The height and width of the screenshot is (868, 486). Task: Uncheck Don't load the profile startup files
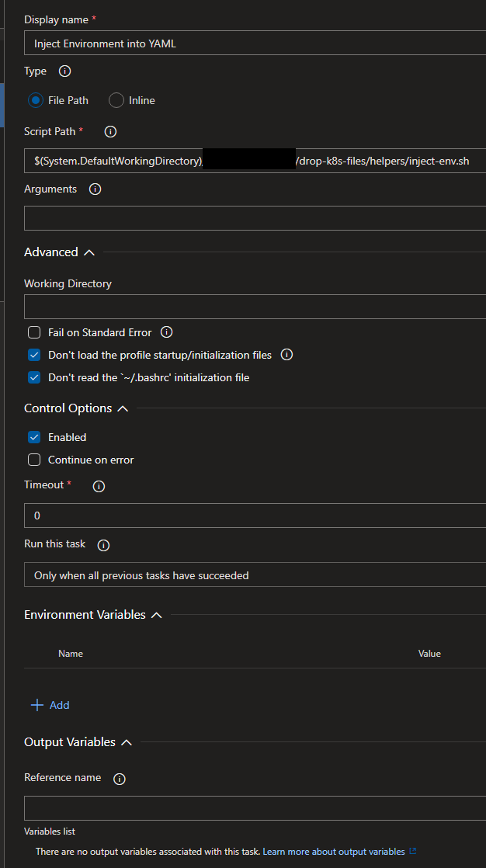pos(34,355)
